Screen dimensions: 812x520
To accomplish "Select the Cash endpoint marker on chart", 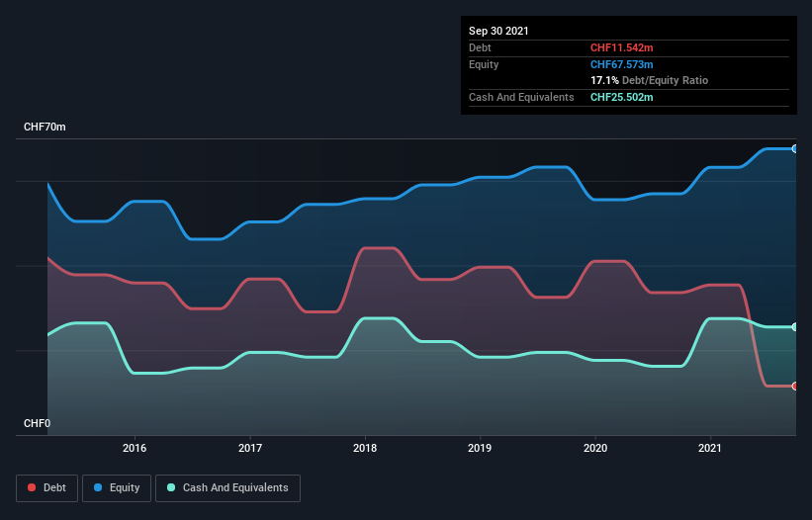I will tap(794, 327).
